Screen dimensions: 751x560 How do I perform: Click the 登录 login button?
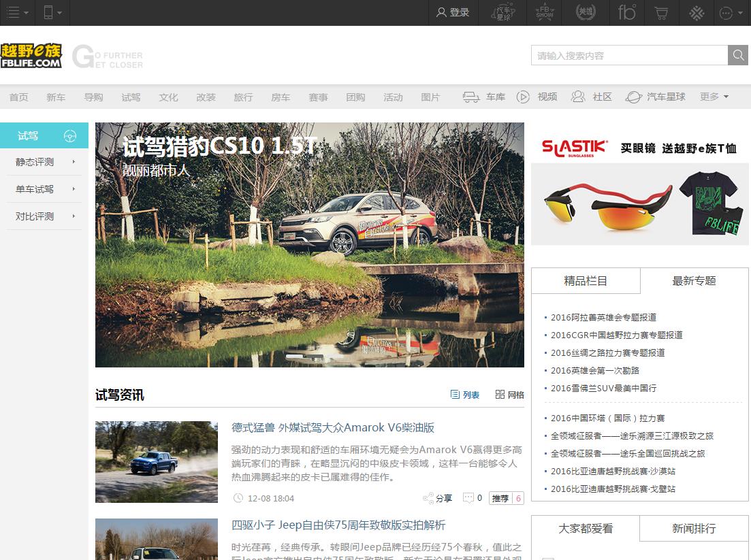[453, 12]
